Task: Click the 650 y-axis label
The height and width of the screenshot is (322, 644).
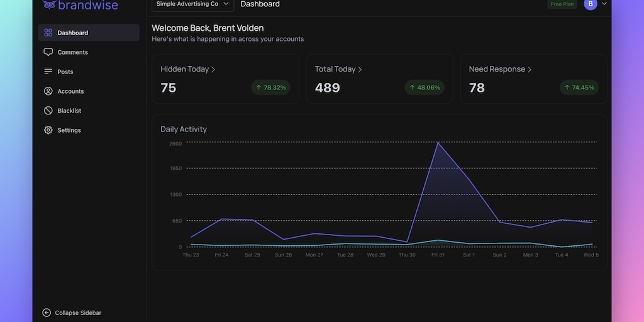Action: [177, 221]
